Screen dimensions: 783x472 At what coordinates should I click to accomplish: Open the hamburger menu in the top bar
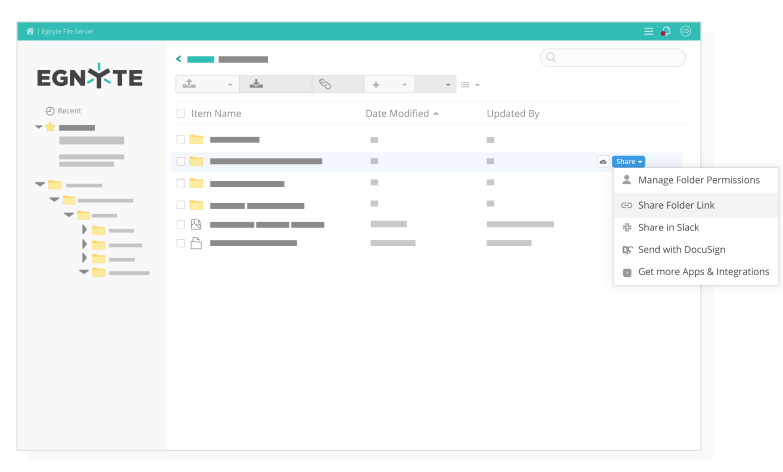(649, 32)
